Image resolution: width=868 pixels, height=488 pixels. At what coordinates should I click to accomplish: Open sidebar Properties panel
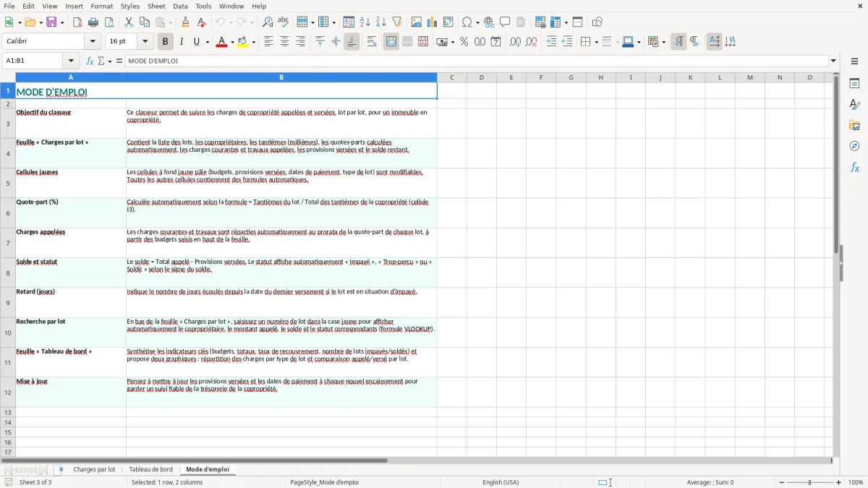tap(854, 84)
